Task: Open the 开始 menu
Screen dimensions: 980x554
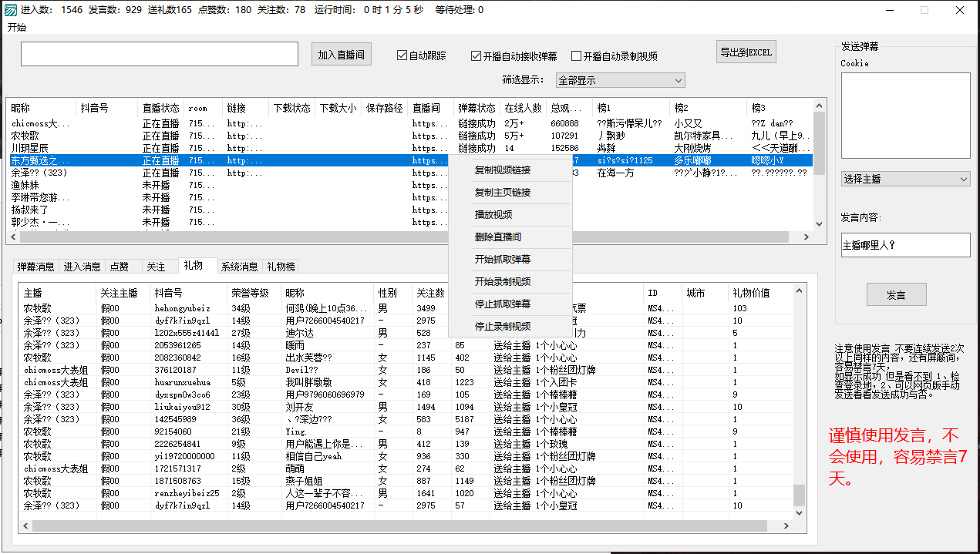Action: click(x=17, y=28)
